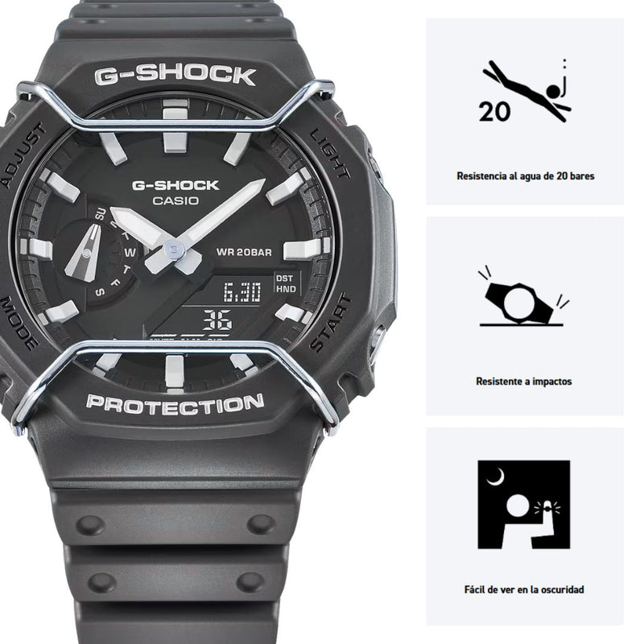The height and width of the screenshot is (644, 644).
Task: Click the DST HND indicator box
Action: 287,284
